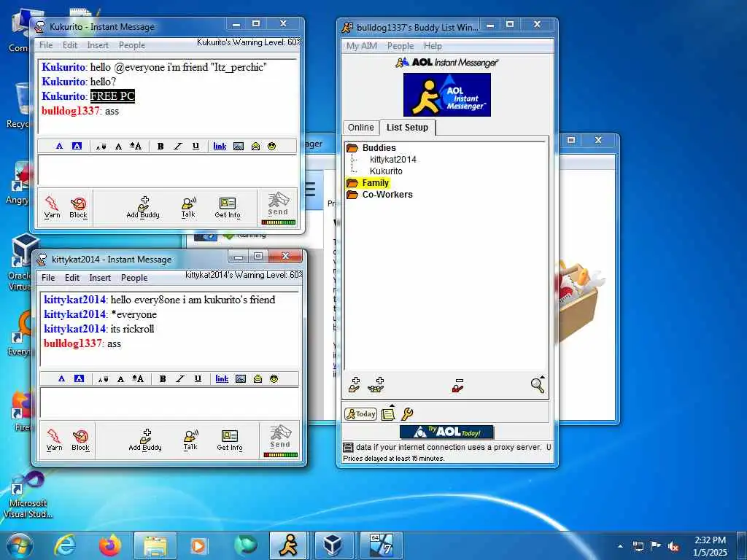
Task: Insert a link in kittykat2014 window
Action: 222,379
